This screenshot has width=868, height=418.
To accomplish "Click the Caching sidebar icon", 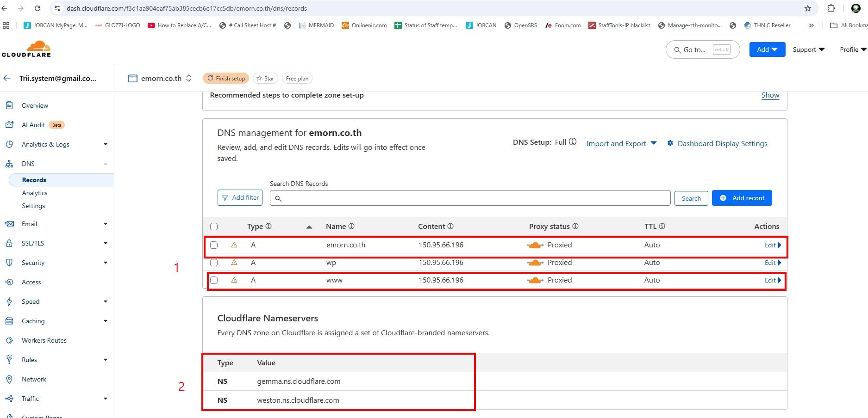I will point(9,321).
